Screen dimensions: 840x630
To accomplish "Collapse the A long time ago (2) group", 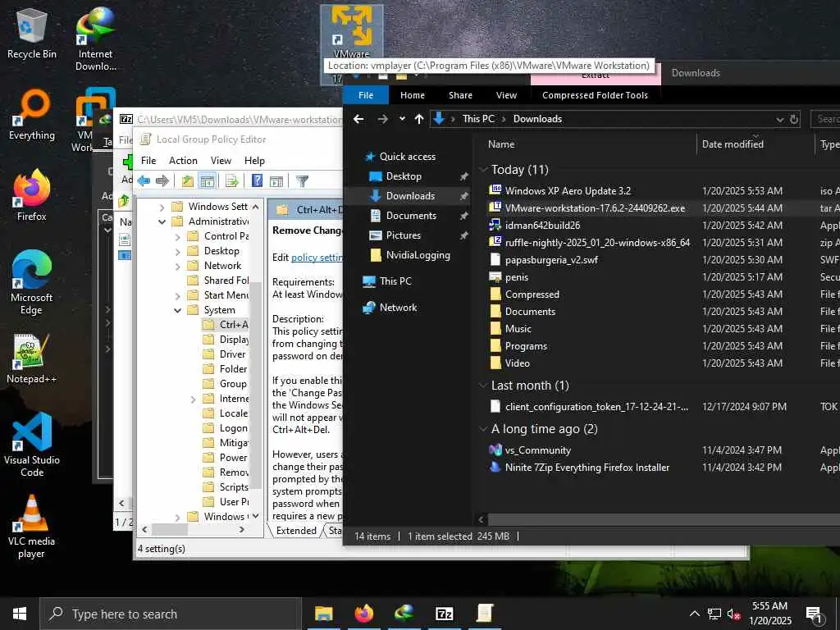I will pos(483,429).
